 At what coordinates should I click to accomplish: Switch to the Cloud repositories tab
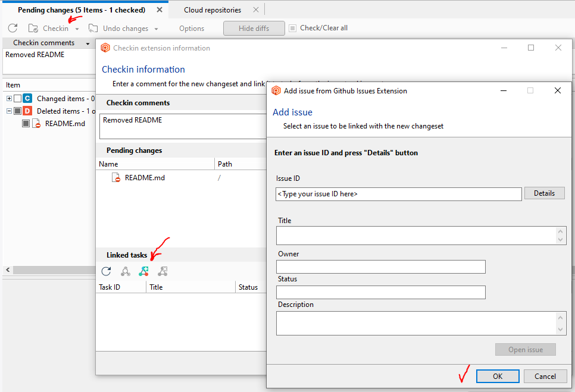tap(212, 10)
